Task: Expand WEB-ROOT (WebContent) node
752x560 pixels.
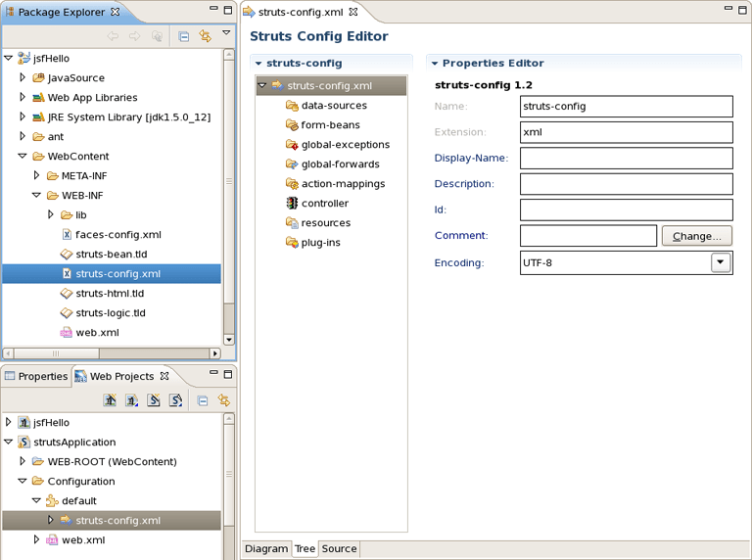Action: [23, 461]
